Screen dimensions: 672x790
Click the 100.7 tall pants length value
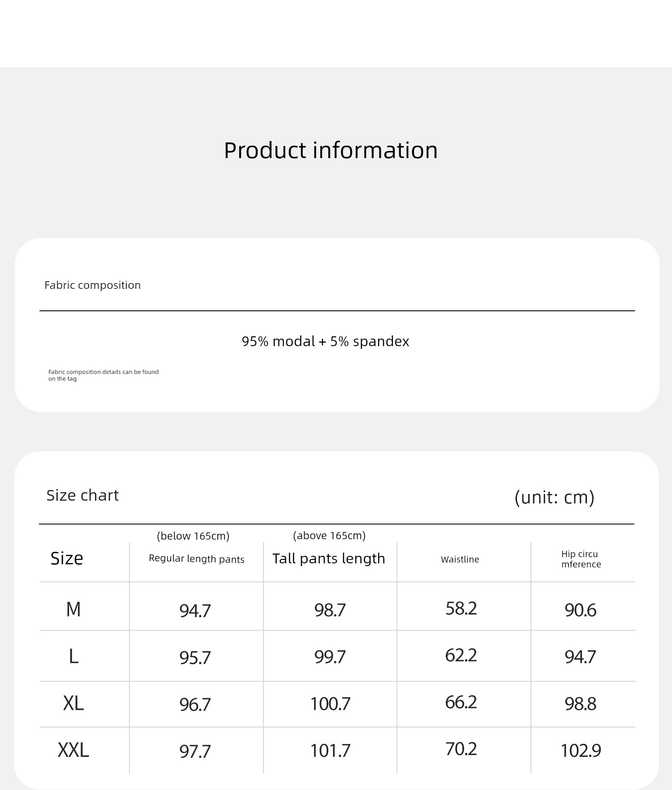click(330, 704)
